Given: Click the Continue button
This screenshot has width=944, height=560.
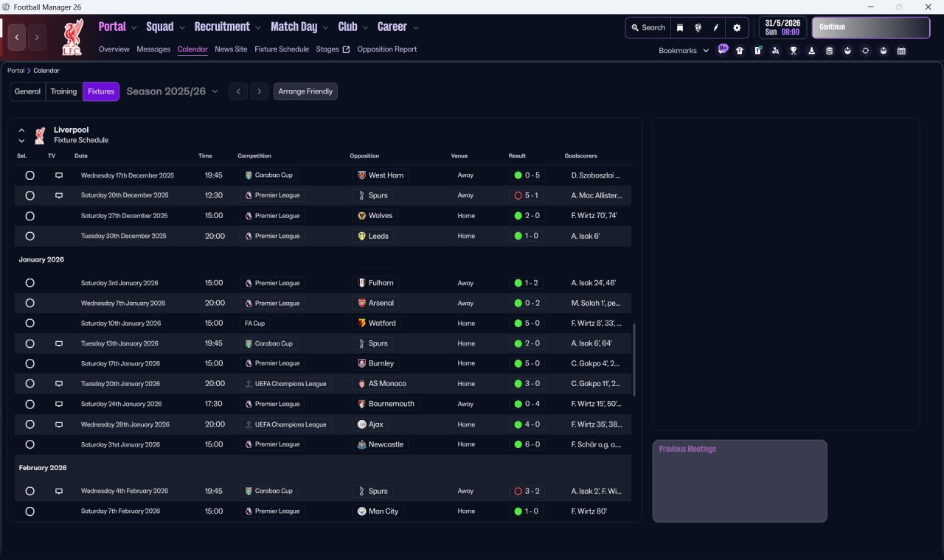Looking at the screenshot, I should pyautogui.click(x=871, y=27).
